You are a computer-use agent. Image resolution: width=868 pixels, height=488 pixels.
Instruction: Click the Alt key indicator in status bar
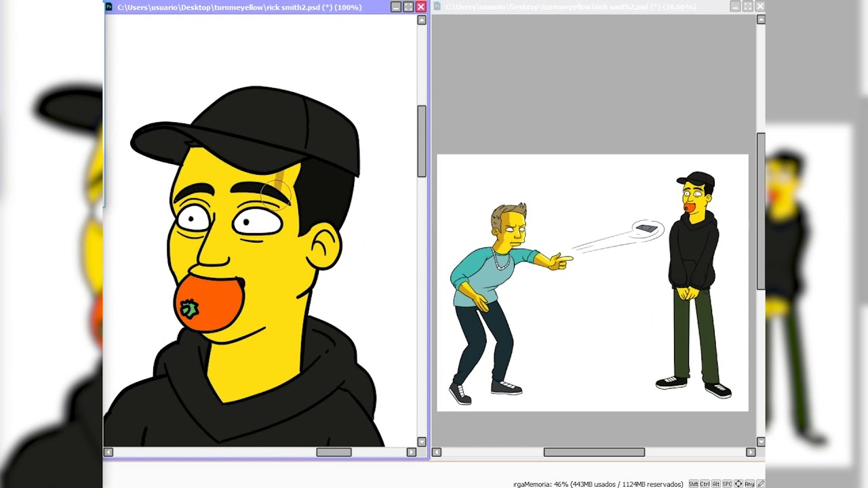tap(715, 484)
